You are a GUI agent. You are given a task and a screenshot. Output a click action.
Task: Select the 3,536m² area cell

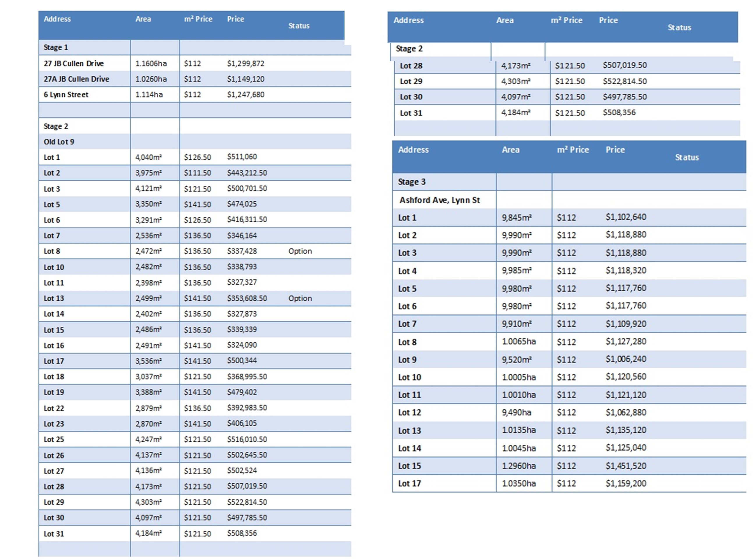click(x=149, y=361)
